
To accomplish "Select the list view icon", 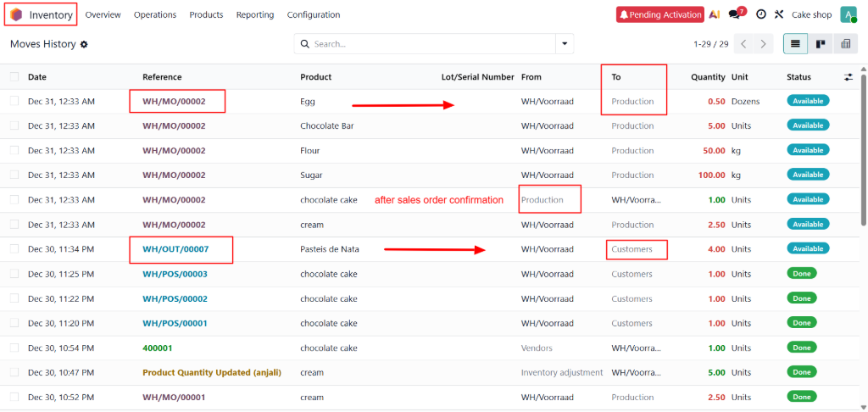I will pyautogui.click(x=796, y=44).
